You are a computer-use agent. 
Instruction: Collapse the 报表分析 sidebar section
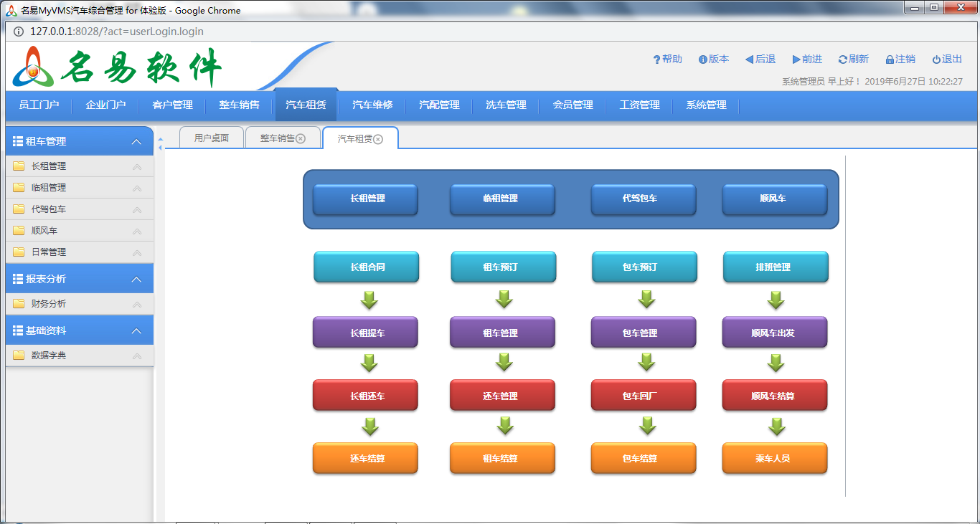(x=137, y=280)
